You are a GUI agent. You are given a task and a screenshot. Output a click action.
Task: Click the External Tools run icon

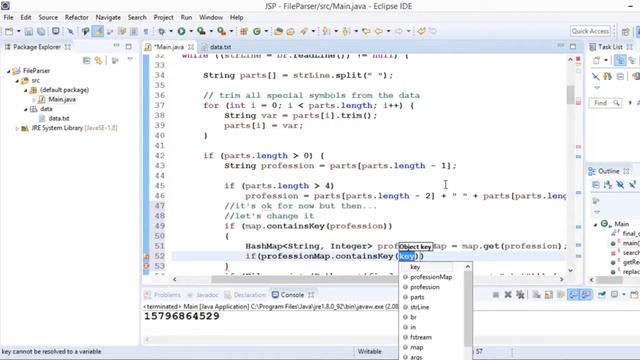[221, 31]
